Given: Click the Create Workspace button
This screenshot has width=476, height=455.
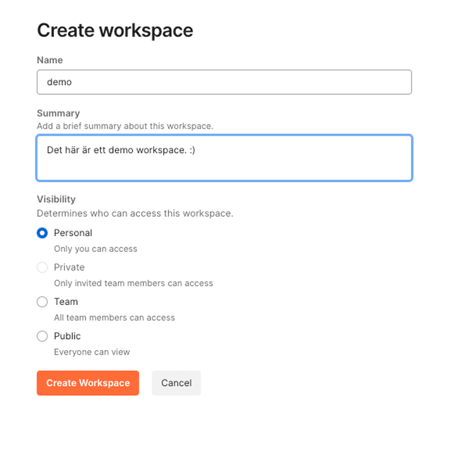Looking at the screenshot, I should (88, 383).
